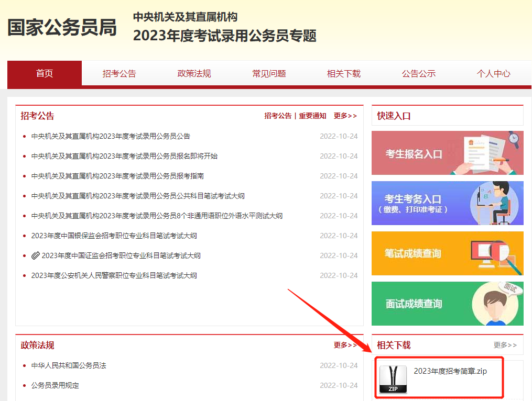Go to the 政策法规 navigation tab
The width and height of the screenshot is (532, 401).
194,74
